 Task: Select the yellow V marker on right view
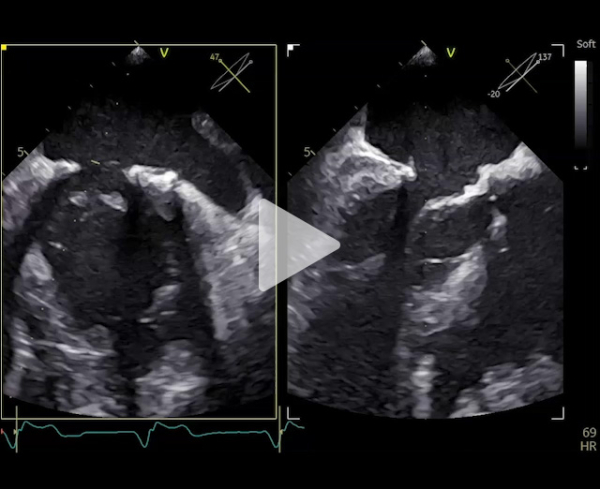(x=451, y=52)
